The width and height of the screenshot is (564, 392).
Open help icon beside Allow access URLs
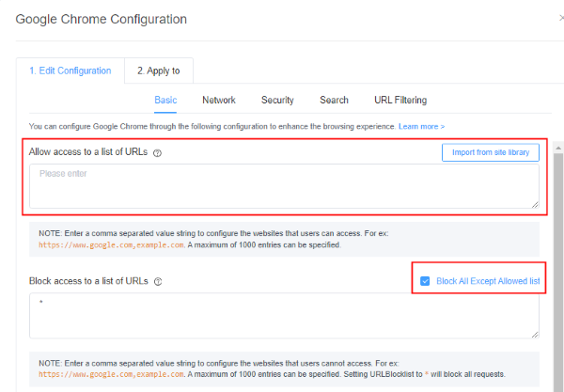(157, 153)
